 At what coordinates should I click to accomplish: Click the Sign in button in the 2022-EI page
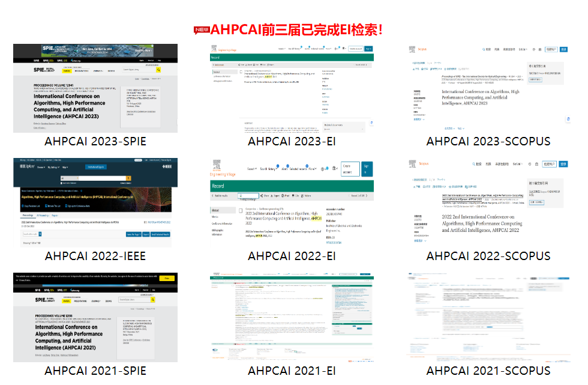(367, 169)
